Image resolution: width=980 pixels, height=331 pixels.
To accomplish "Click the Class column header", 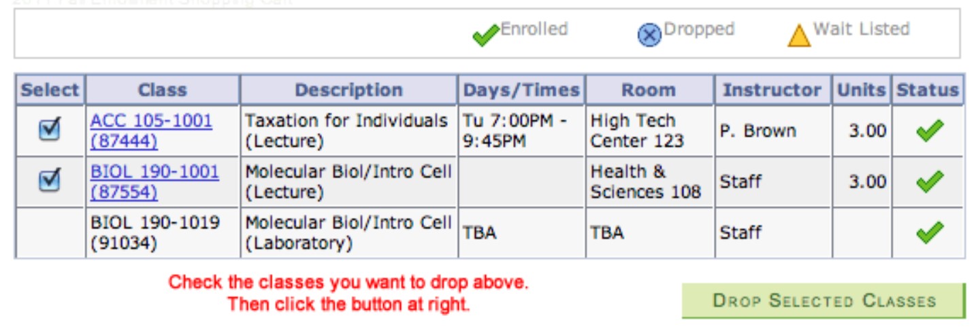I will pyautogui.click(x=163, y=90).
